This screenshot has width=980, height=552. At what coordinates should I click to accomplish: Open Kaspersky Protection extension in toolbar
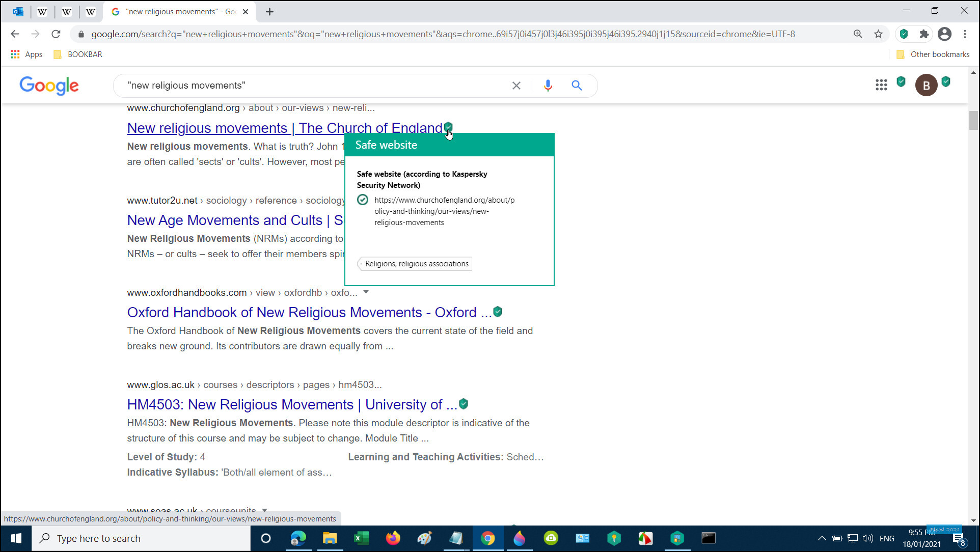904,34
